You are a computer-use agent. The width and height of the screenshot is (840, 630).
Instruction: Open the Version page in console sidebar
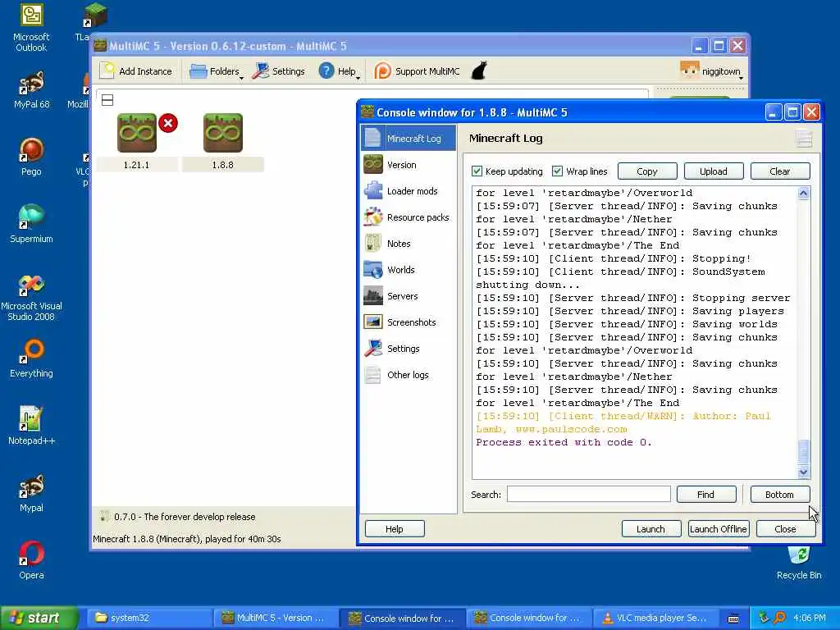pyautogui.click(x=409, y=164)
